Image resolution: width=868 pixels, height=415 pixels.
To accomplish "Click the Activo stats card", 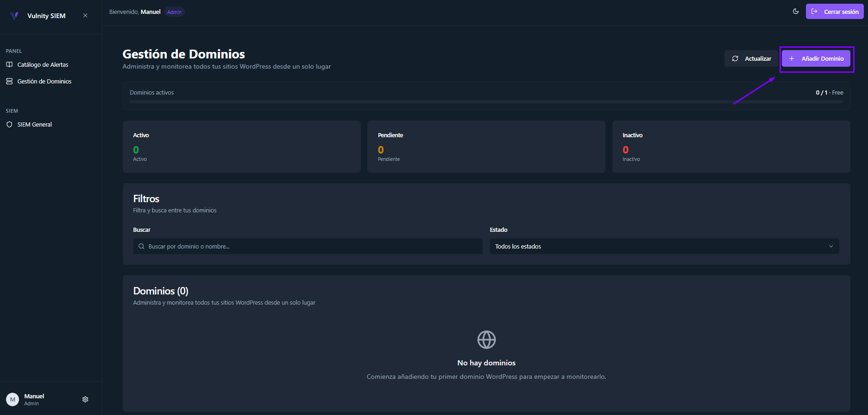I will point(242,147).
